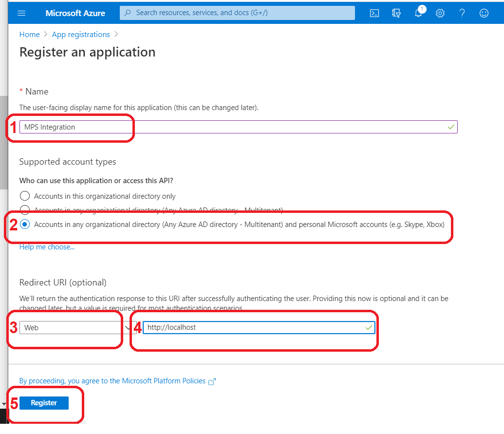The width and height of the screenshot is (504, 434).
Task: Click the Name field containing MPS Integration
Action: 234,127
